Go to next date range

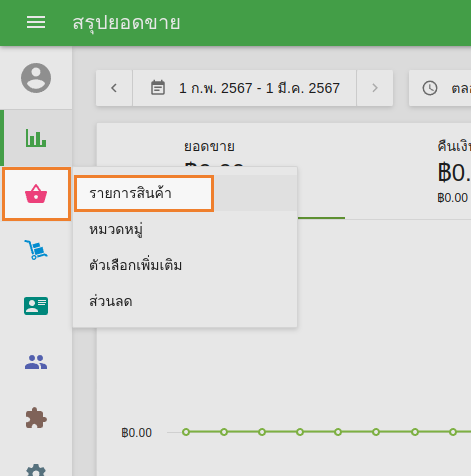point(375,88)
